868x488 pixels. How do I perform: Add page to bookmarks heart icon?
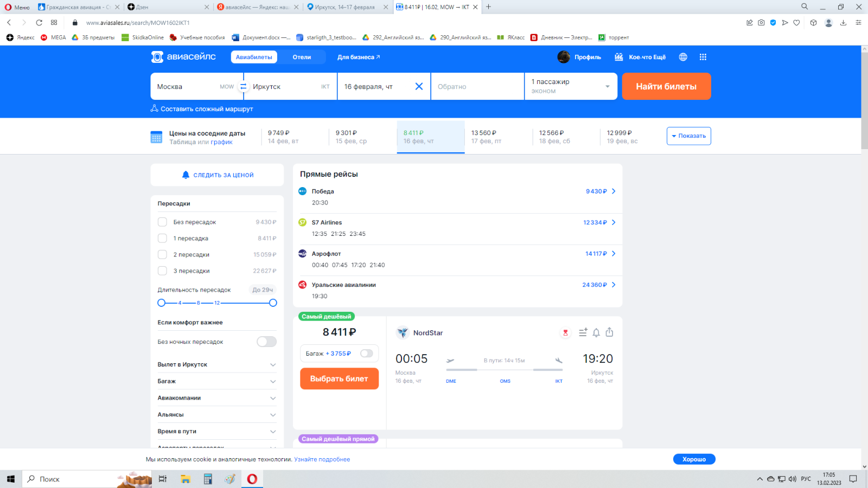click(796, 23)
